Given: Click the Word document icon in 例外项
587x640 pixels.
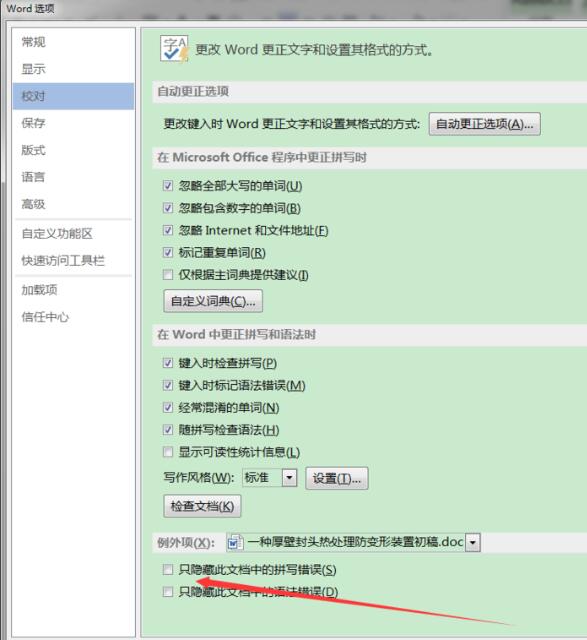Looking at the screenshot, I should click(x=235, y=543).
